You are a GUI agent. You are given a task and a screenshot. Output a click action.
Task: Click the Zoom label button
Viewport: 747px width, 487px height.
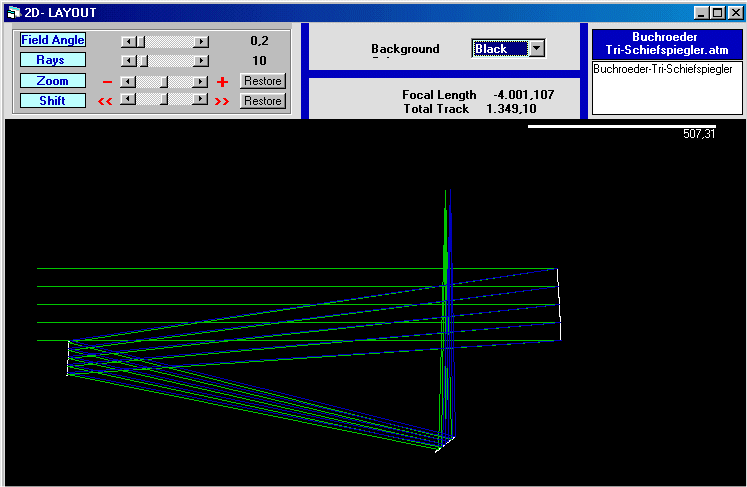point(52,81)
